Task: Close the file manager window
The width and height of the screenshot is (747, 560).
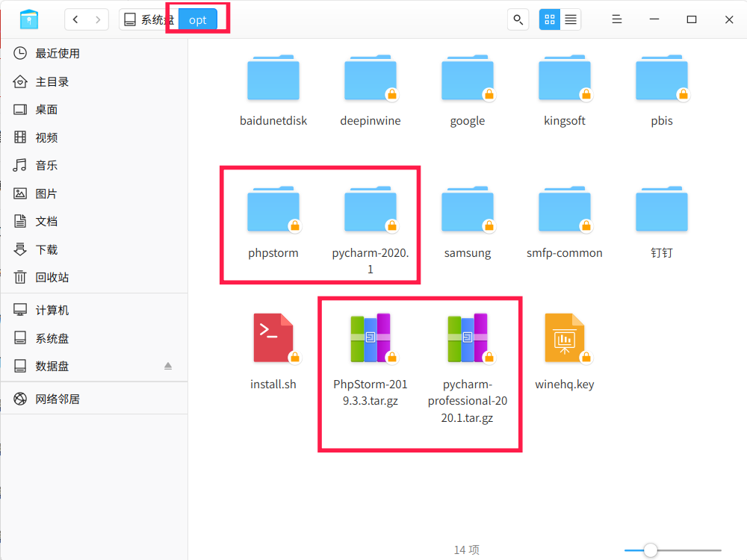Action: coord(729,19)
